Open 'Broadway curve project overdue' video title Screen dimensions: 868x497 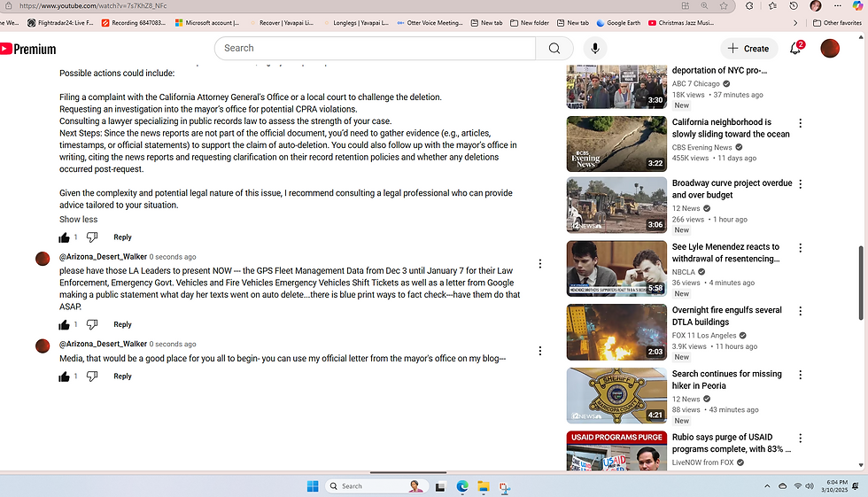732,189
